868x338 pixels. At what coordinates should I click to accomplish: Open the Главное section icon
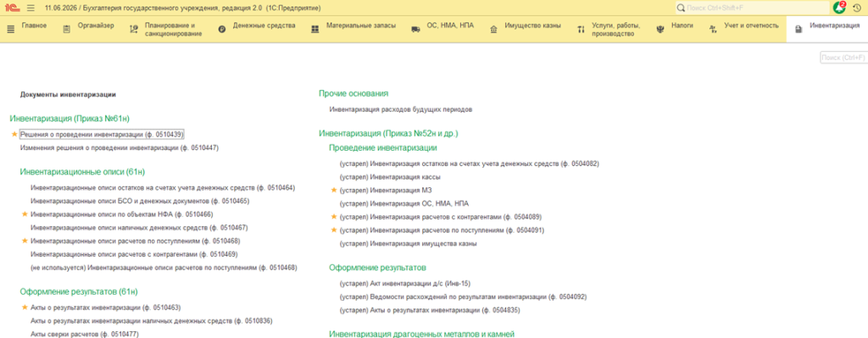tap(10, 30)
